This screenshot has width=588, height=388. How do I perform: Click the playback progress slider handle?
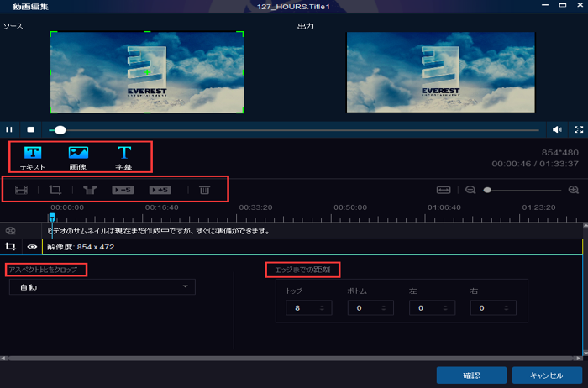pyautogui.click(x=60, y=130)
